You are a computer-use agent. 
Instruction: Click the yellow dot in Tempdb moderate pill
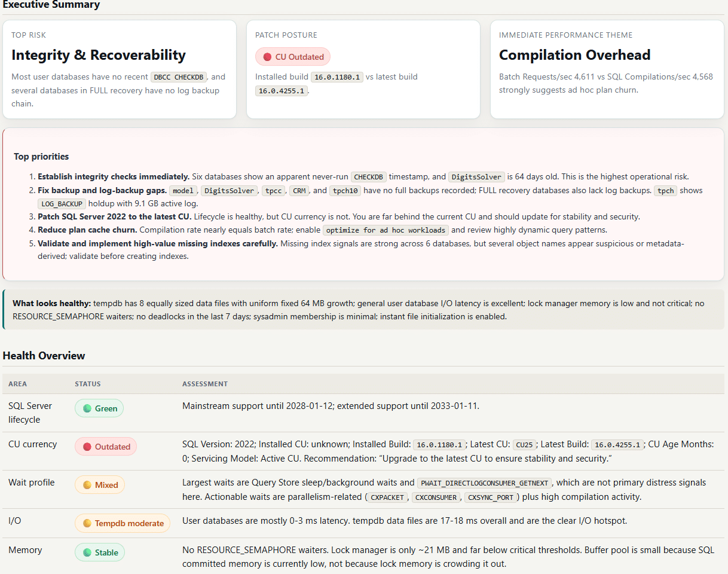87,523
